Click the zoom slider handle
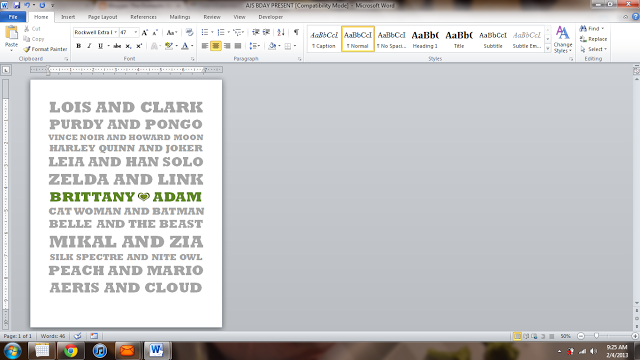The width and height of the screenshot is (640, 360). pos(596,336)
